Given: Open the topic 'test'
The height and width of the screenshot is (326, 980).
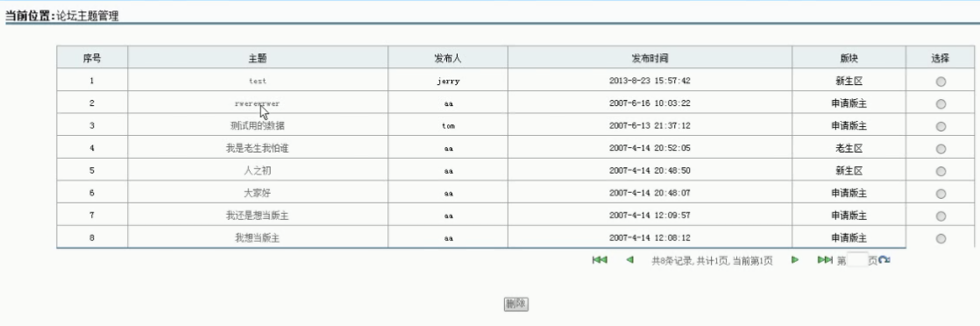Looking at the screenshot, I should pyautogui.click(x=258, y=81).
